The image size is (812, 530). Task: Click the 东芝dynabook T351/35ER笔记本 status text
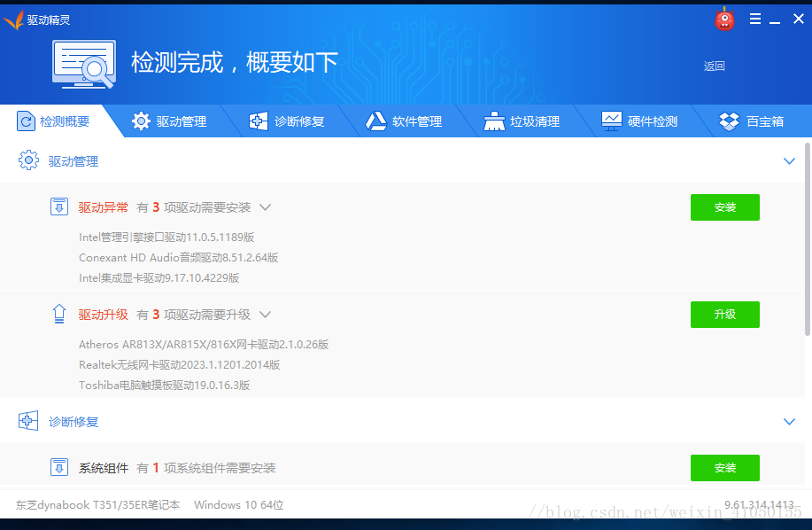pyautogui.click(x=98, y=504)
